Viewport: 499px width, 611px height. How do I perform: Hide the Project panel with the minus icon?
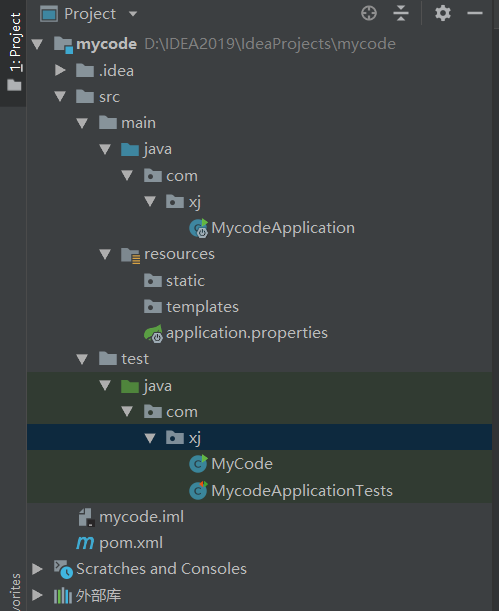point(475,13)
